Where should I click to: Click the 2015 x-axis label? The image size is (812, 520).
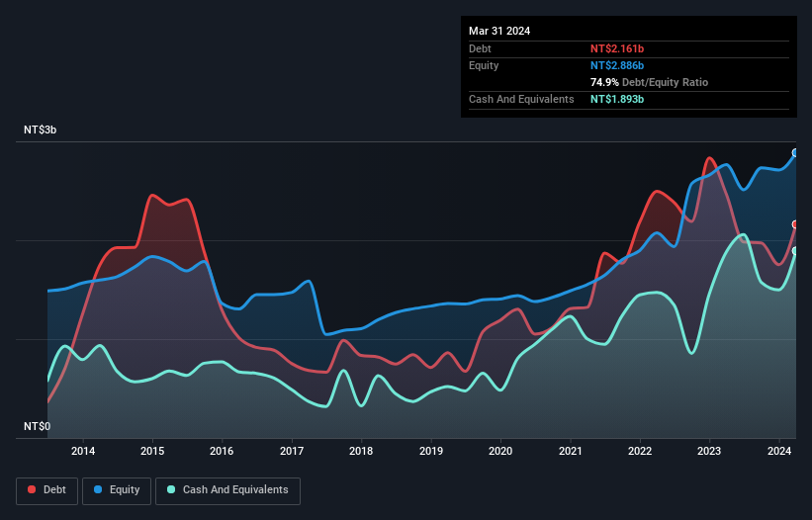[152, 451]
